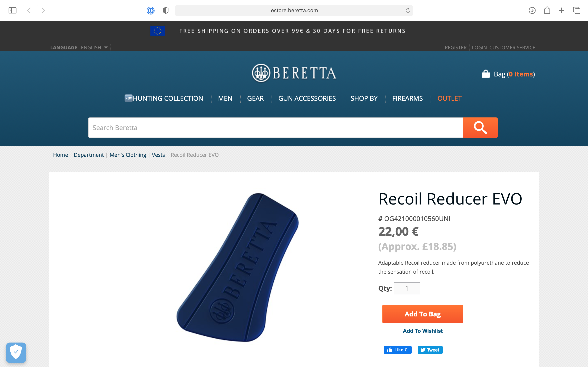Go to the Vests breadcrumb link
588x367 pixels.
coord(158,155)
